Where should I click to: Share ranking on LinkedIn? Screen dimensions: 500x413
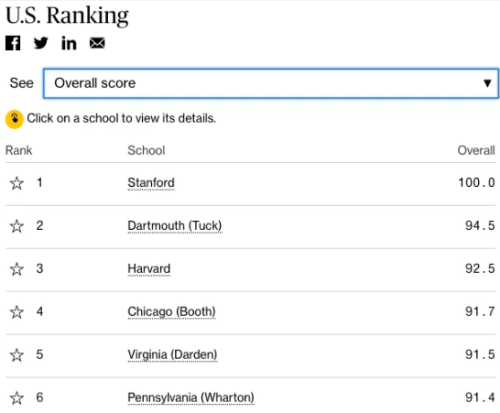(69, 43)
